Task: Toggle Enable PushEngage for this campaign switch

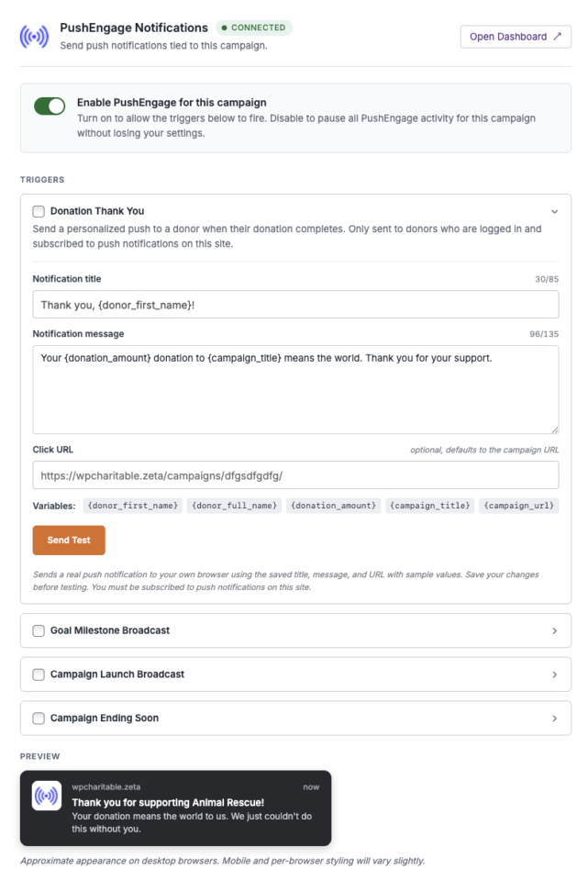Action: coord(50,106)
